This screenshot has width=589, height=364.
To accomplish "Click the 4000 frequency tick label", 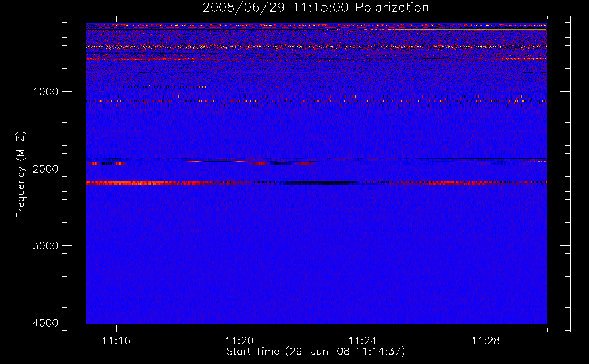I will click(x=46, y=323).
